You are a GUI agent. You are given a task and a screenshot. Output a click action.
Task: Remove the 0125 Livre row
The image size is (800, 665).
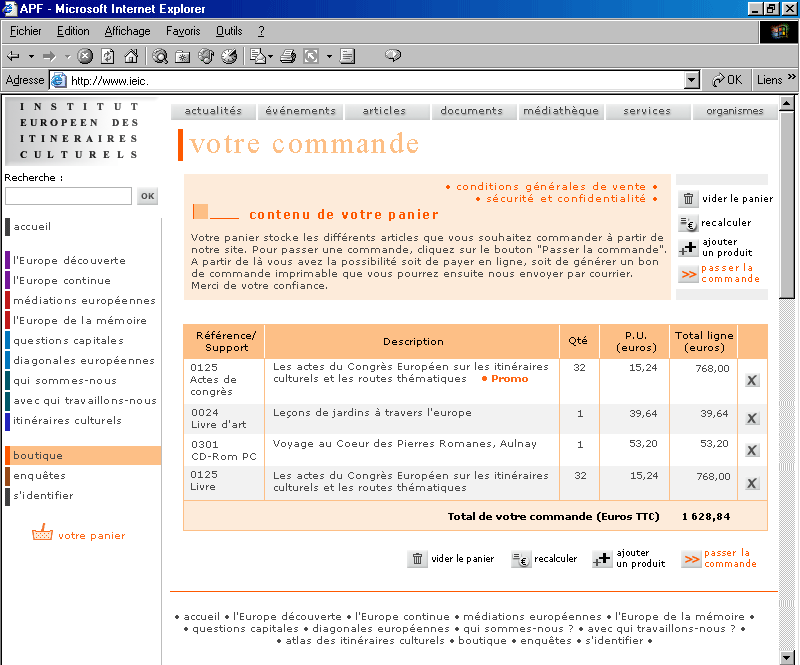coord(752,483)
